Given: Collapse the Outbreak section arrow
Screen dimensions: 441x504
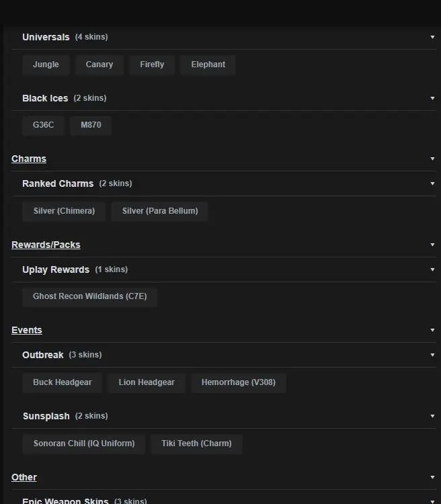Looking at the screenshot, I should click(432, 355).
